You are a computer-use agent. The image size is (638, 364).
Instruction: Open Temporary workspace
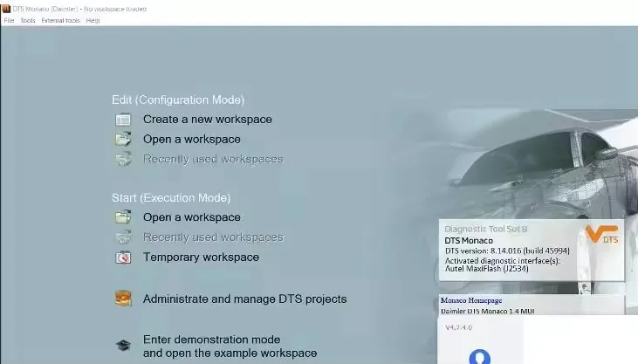pos(201,258)
